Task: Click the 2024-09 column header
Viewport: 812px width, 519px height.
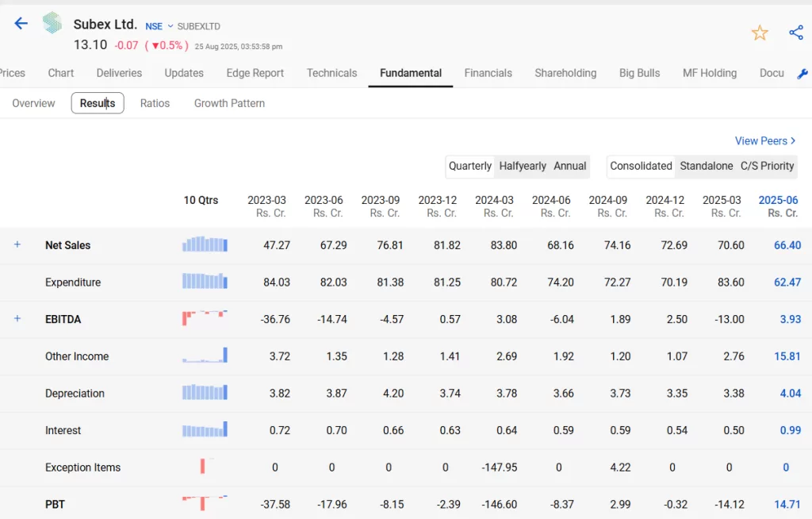Action: pyautogui.click(x=608, y=206)
